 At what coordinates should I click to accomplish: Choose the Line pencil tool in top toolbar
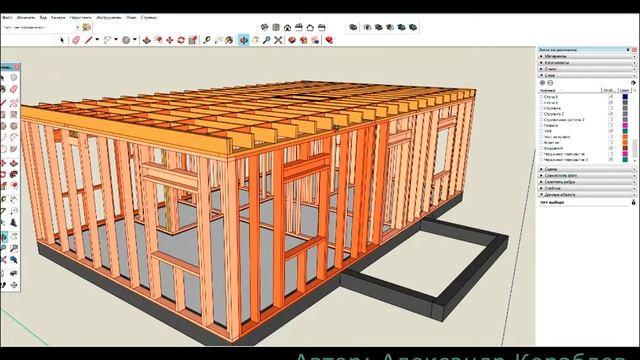point(88,40)
